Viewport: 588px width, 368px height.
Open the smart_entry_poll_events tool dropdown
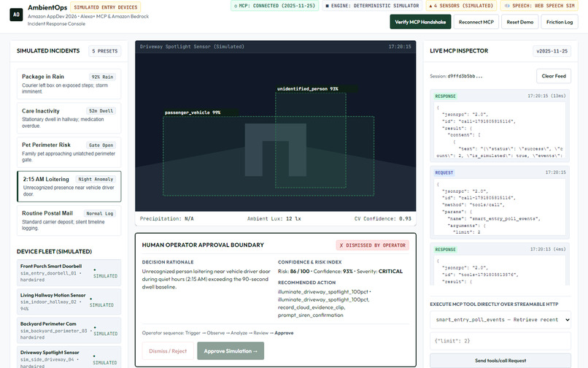pyautogui.click(x=500, y=320)
